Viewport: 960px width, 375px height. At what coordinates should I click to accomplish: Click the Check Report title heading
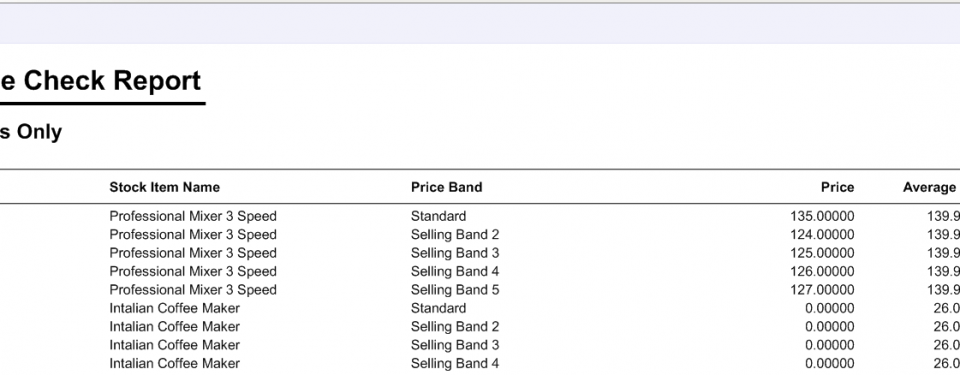(100, 81)
